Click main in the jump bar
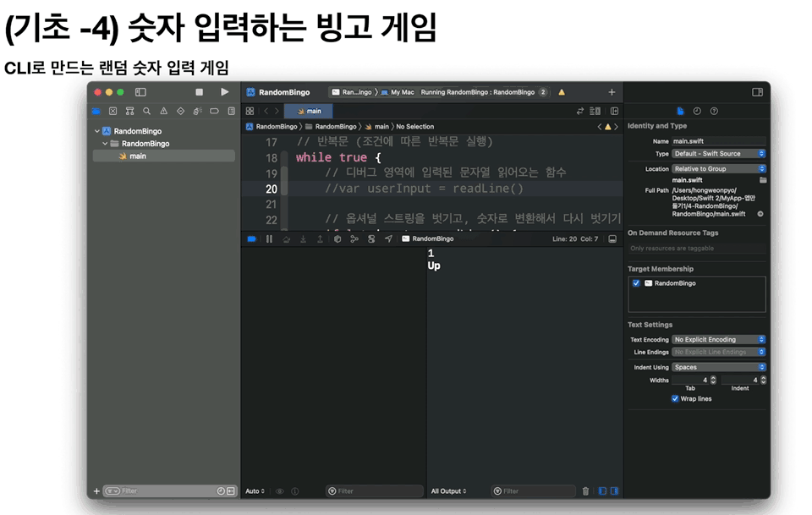Screen dimensions: 812x515 click(x=377, y=126)
